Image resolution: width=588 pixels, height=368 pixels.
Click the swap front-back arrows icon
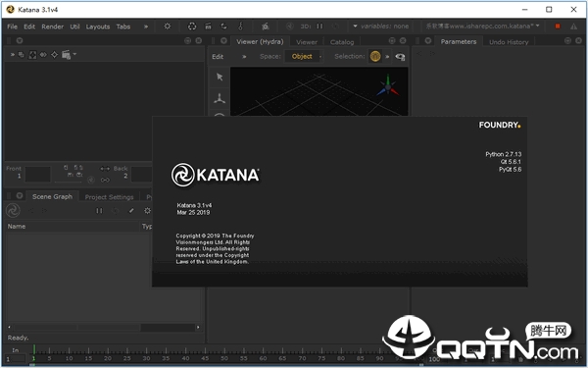[105, 169]
